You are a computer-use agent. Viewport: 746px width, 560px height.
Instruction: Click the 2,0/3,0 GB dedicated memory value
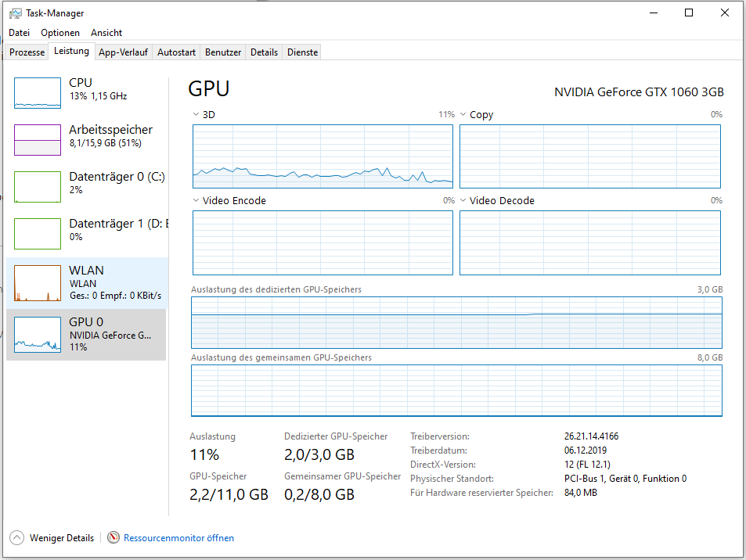pyautogui.click(x=319, y=455)
